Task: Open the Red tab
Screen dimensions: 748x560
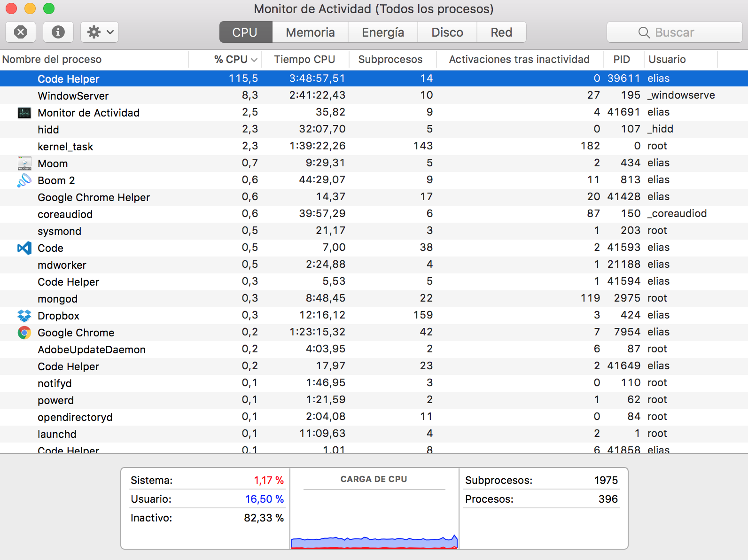Action: pyautogui.click(x=501, y=32)
